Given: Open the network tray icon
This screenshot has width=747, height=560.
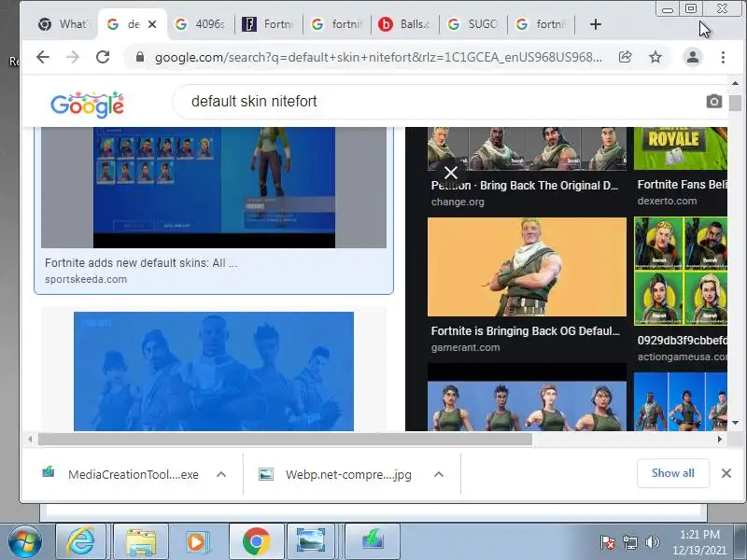Looking at the screenshot, I should [630, 542].
